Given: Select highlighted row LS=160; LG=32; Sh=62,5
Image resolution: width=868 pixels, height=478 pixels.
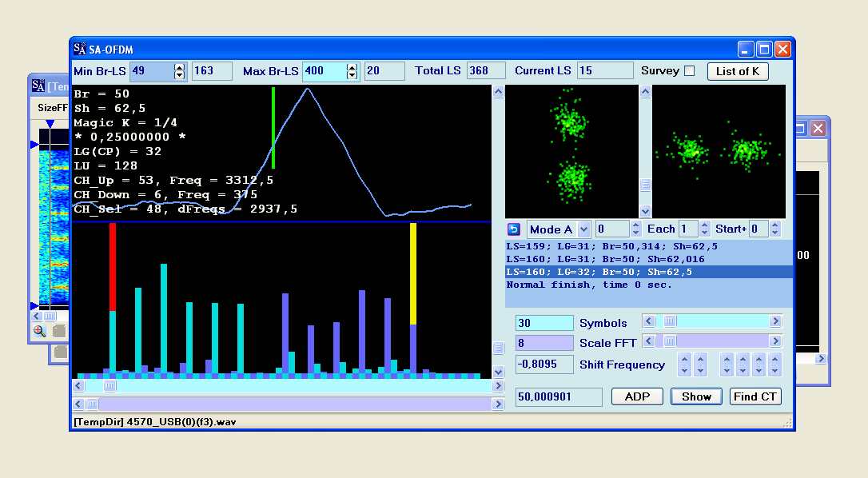Looking at the screenshot, I should (648, 272).
